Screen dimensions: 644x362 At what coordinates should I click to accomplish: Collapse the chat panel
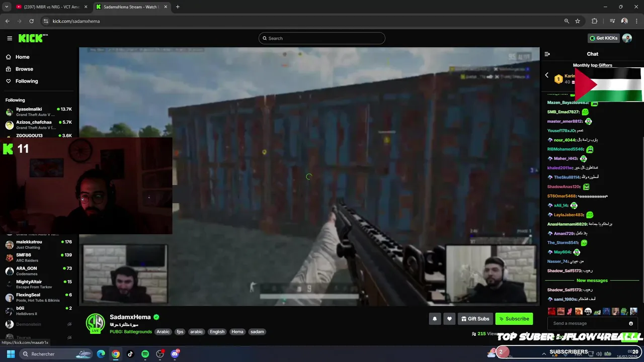click(x=547, y=54)
